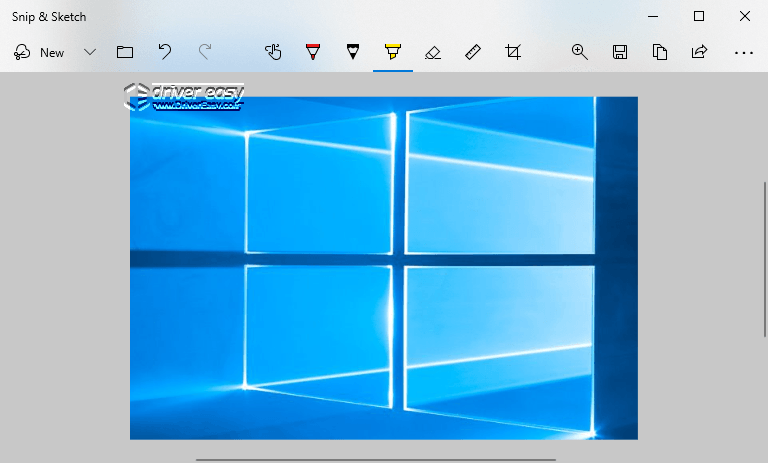
Task: Copy the snip to clipboard
Action: pyautogui.click(x=660, y=52)
